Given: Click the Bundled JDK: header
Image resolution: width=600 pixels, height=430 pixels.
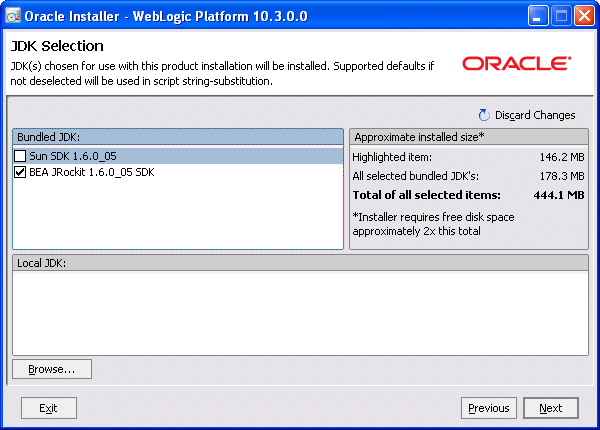Looking at the screenshot, I should (x=178, y=137).
